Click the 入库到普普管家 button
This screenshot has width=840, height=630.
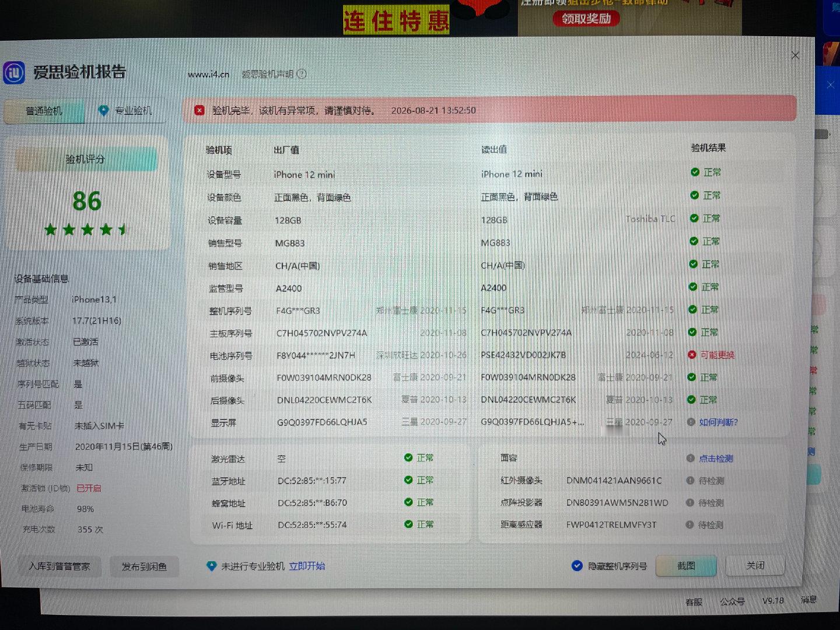click(59, 567)
